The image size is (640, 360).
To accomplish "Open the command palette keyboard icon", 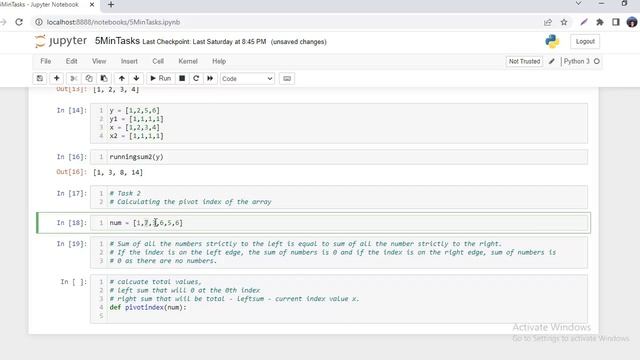I will click(287, 78).
